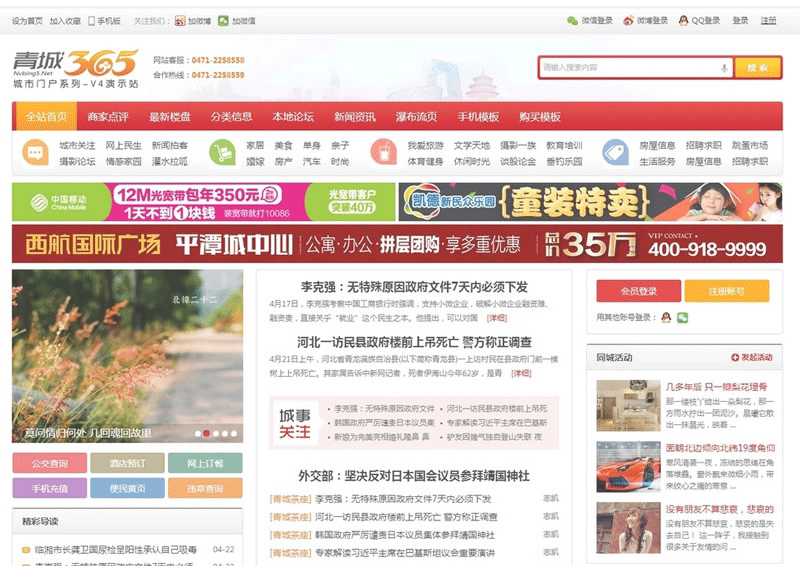Open 临湘市长龚卫国 article in 精彩导读

116,550
